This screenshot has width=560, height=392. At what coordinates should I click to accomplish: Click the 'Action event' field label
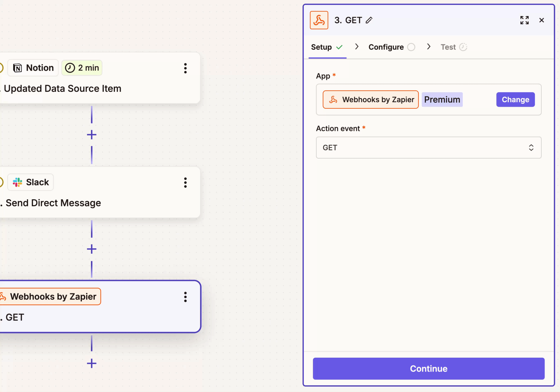tap(338, 128)
